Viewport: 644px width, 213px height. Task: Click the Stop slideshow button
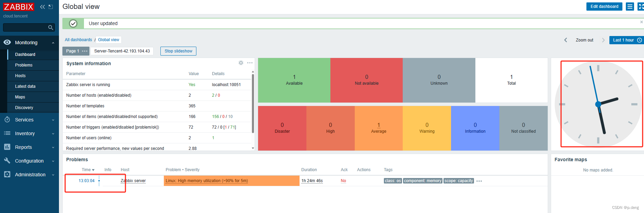pyautogui.click(x=178, y=51)
